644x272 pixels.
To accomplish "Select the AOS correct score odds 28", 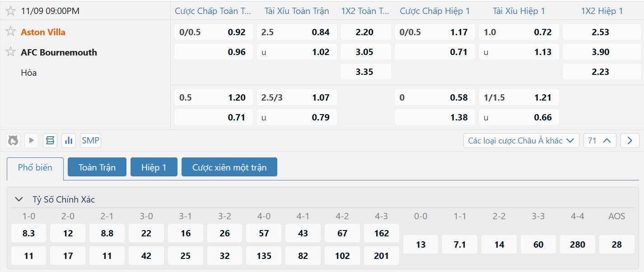I will pos(616,244).
